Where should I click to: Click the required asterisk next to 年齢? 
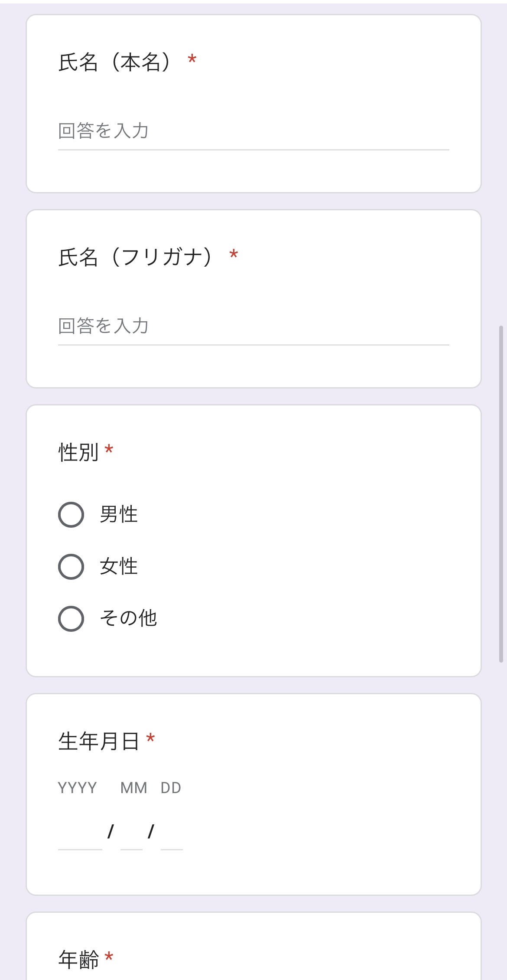109,957
